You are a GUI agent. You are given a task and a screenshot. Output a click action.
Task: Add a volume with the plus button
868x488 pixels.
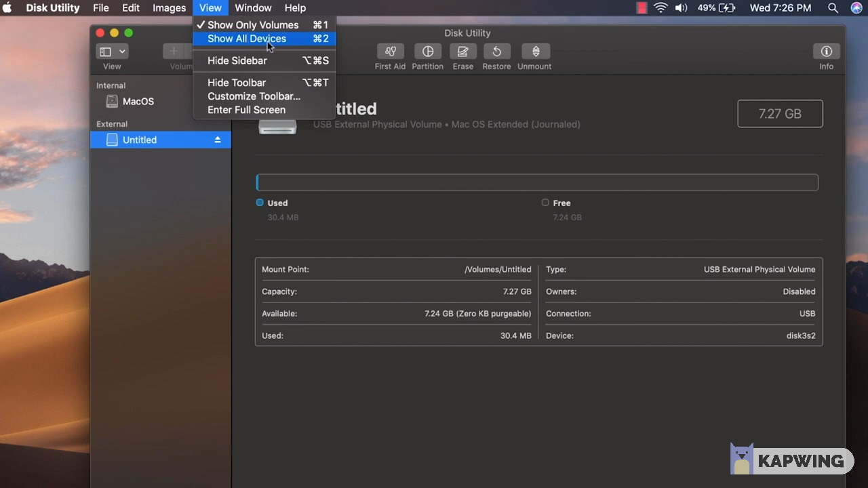click(x=174, y=52)
